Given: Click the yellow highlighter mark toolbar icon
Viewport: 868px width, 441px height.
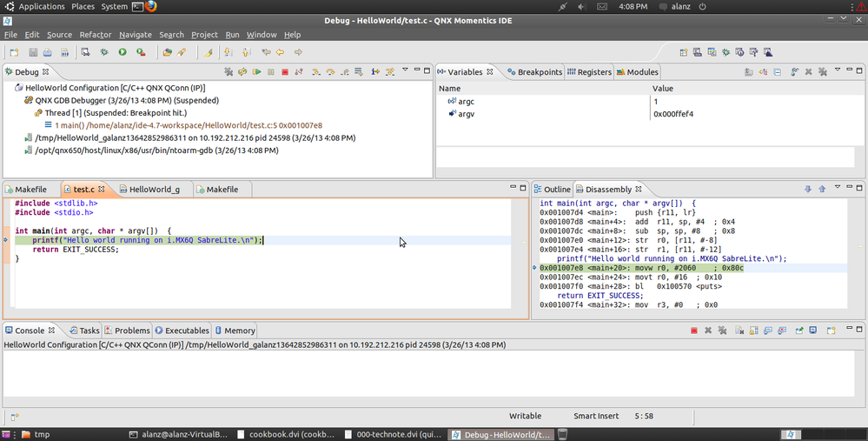Looking at the screenshot, I should click(x=209, y=52).
